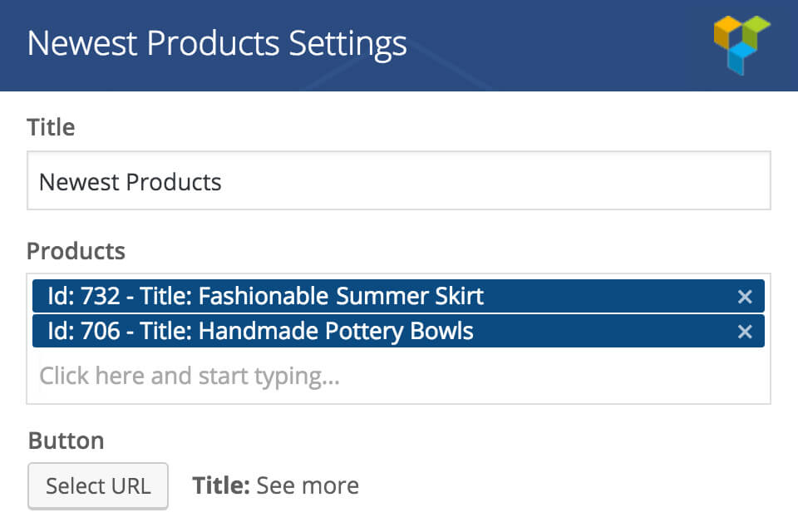Select the Id: 706 product tag
The width and height of the screenshot is (798, 532).
tap(398, 331)
